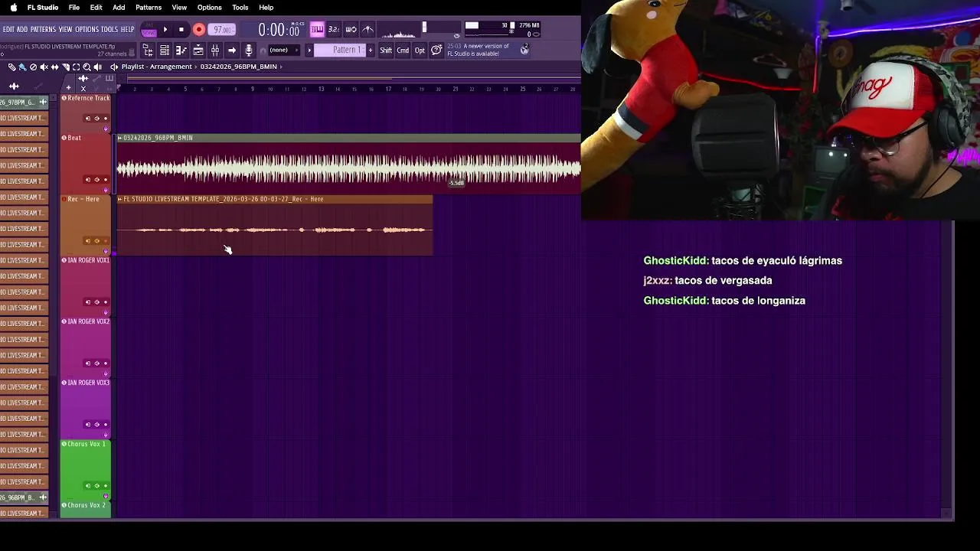This screenshot has width=980, height=551.
Task: Expand the 03242026_96BPM_BMIN breadcrumb arrow
Action: 281,67
